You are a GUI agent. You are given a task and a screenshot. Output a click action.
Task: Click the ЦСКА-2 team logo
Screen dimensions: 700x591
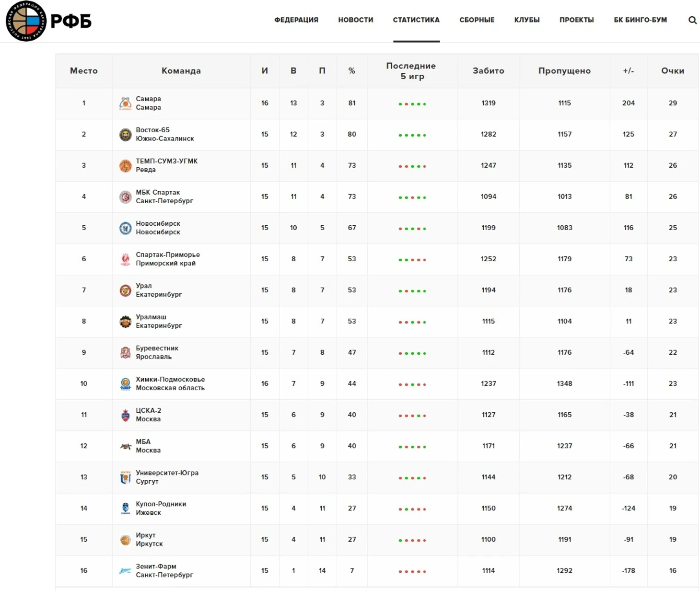pos(125,415)
